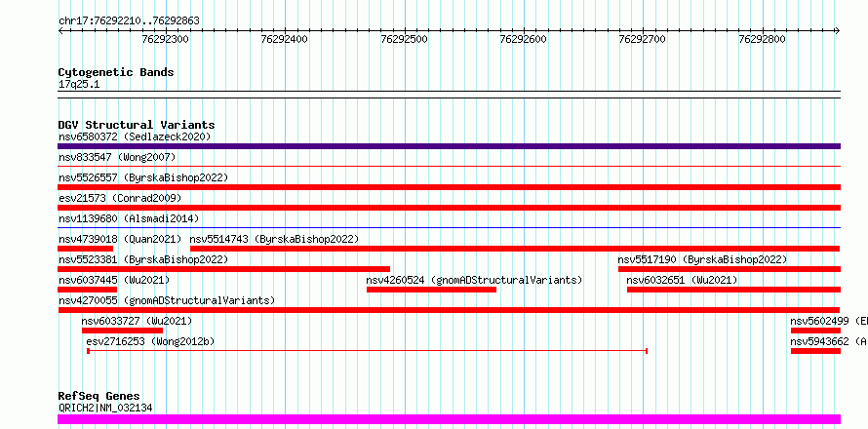Click the short red bar under nsv4739018

point(85,249)
